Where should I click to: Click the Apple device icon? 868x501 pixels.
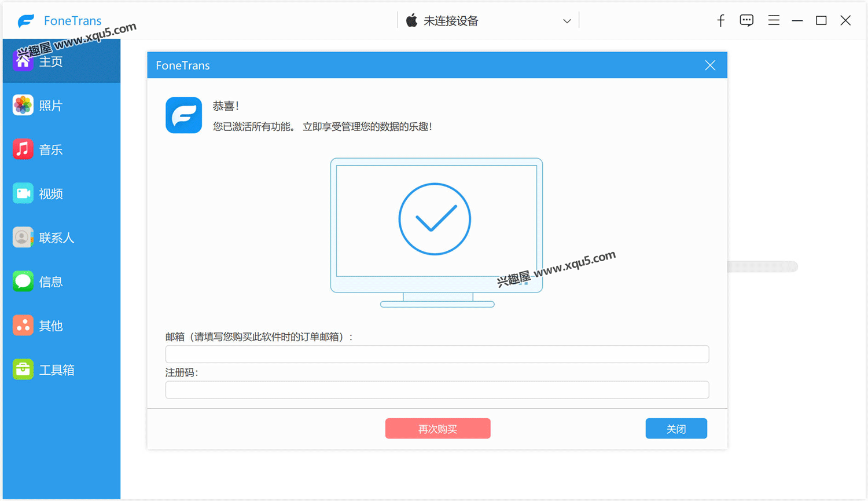[x=411, y=21]
